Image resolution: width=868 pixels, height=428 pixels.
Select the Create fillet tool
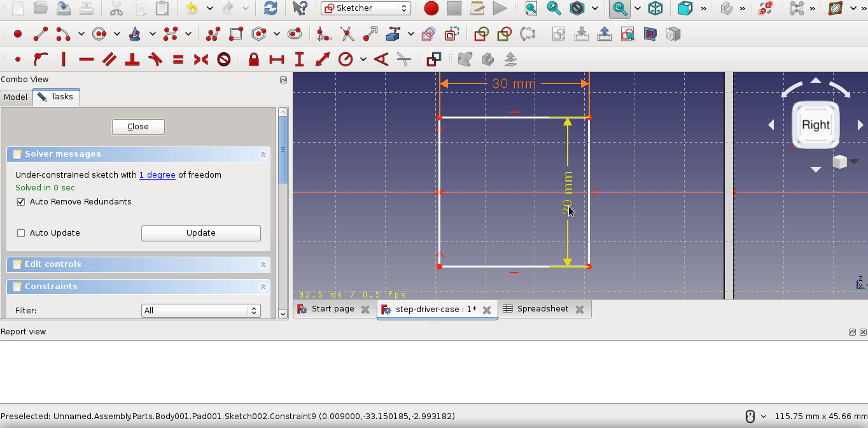pos(324,34)
